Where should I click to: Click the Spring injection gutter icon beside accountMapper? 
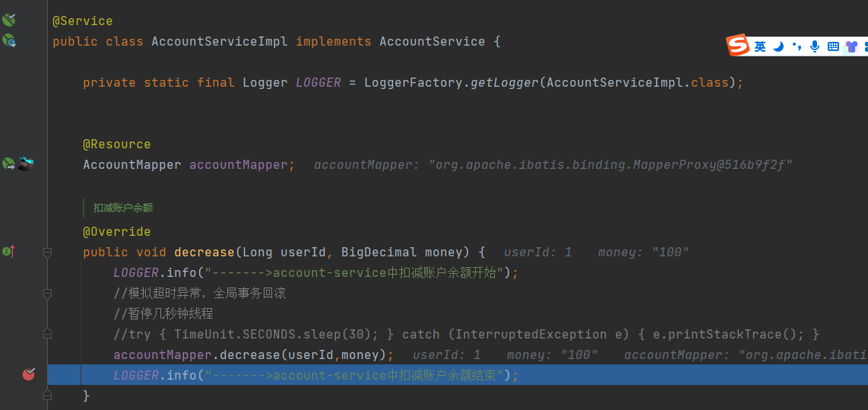coord(8,164)
